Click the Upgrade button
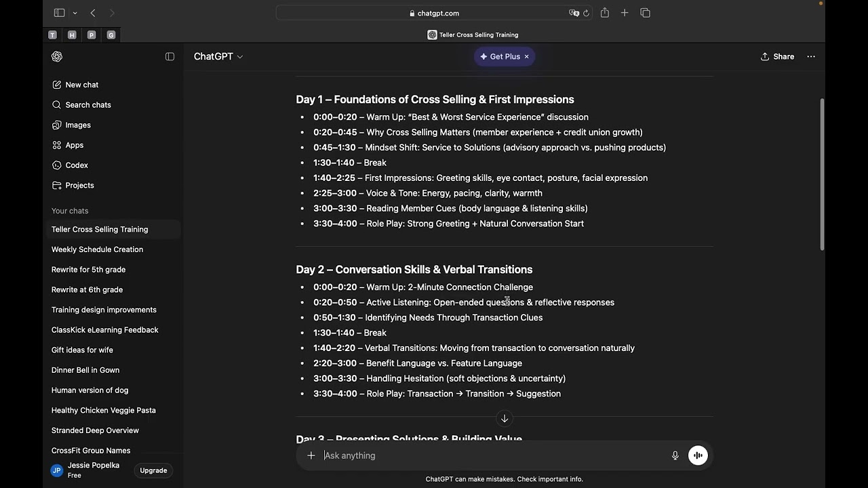Viewport: 868px width, 488px height. 153,470
